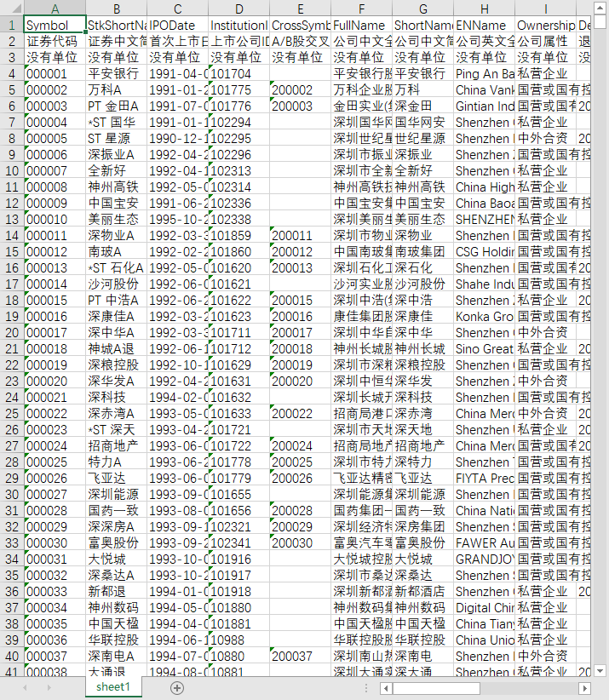
Task: Click the horizontal scrollbar thumb
Action: (x=436, y=688)
